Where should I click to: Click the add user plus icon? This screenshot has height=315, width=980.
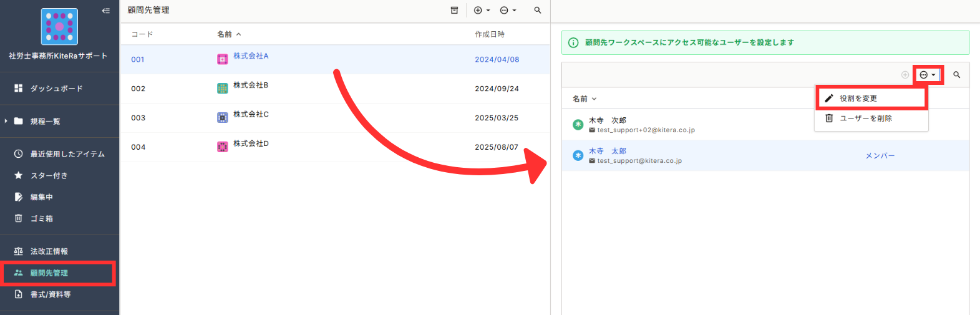point(905,75)
